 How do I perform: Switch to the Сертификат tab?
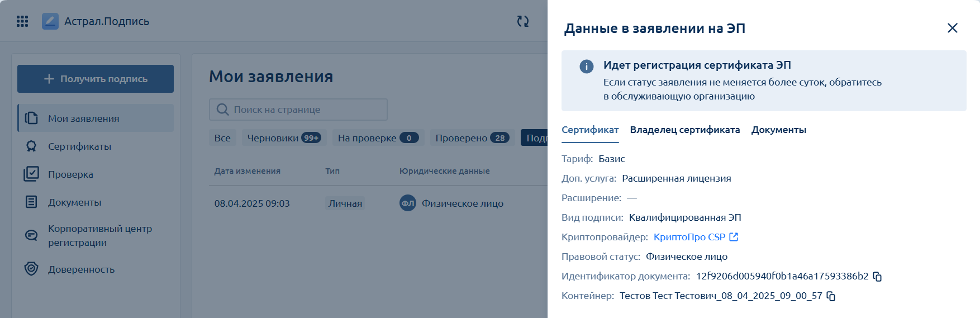click(590, 130)
